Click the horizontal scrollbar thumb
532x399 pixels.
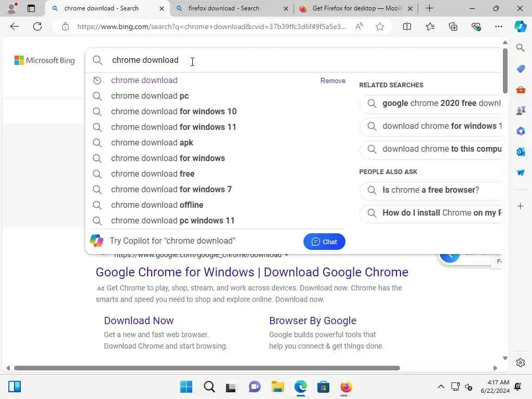[207, 368]
